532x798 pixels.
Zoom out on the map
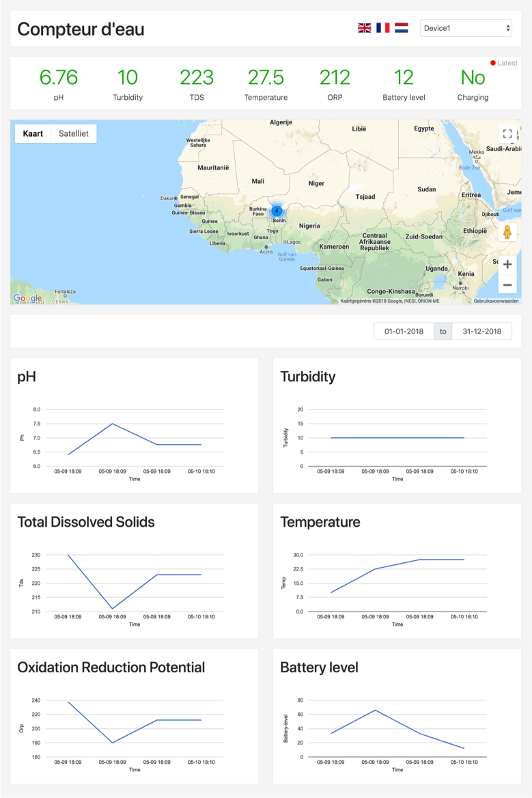click(507, 284)
